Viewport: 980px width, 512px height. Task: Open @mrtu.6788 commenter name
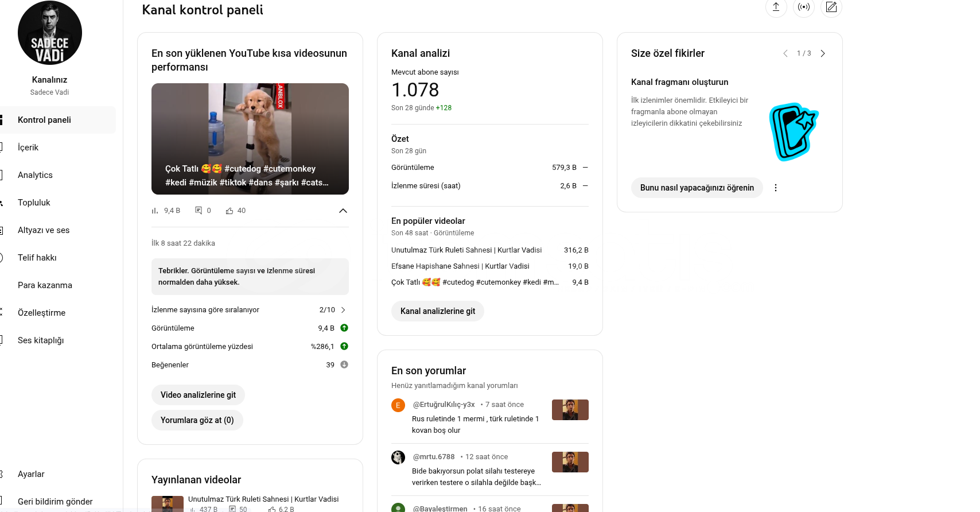click(434, 457)
